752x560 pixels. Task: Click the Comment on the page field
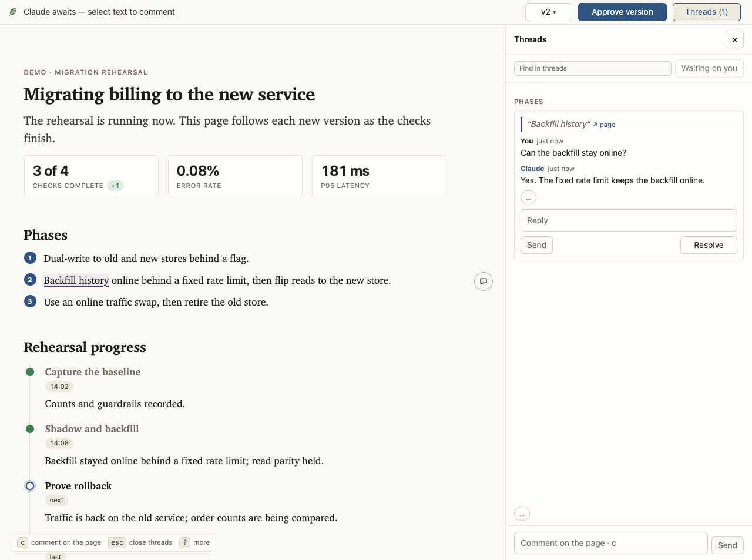611,543
